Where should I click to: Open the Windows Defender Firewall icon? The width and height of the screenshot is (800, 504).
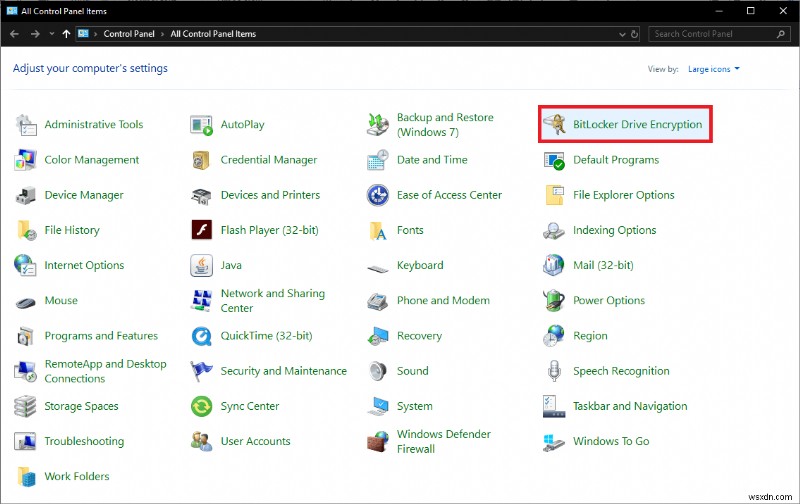tap(378, 441)
